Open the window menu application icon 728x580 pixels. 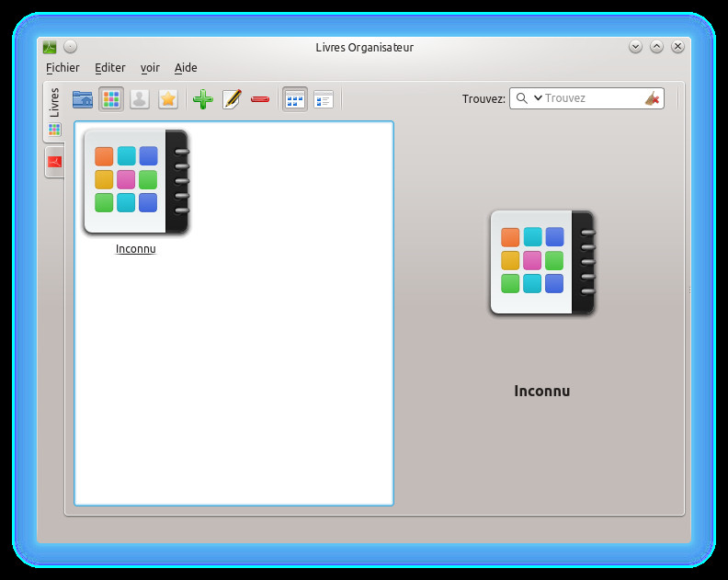[x=50, y=47]
